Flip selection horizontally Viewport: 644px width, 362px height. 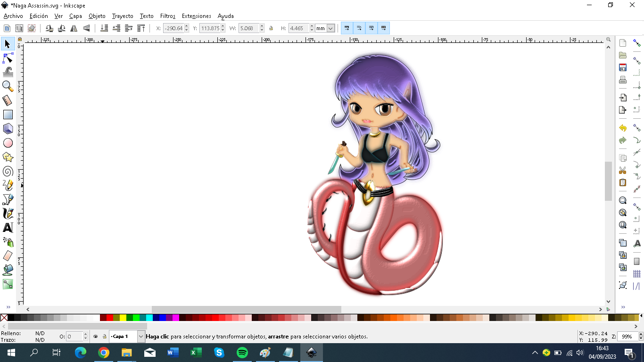pyautogui.click(x=74, y=28)
